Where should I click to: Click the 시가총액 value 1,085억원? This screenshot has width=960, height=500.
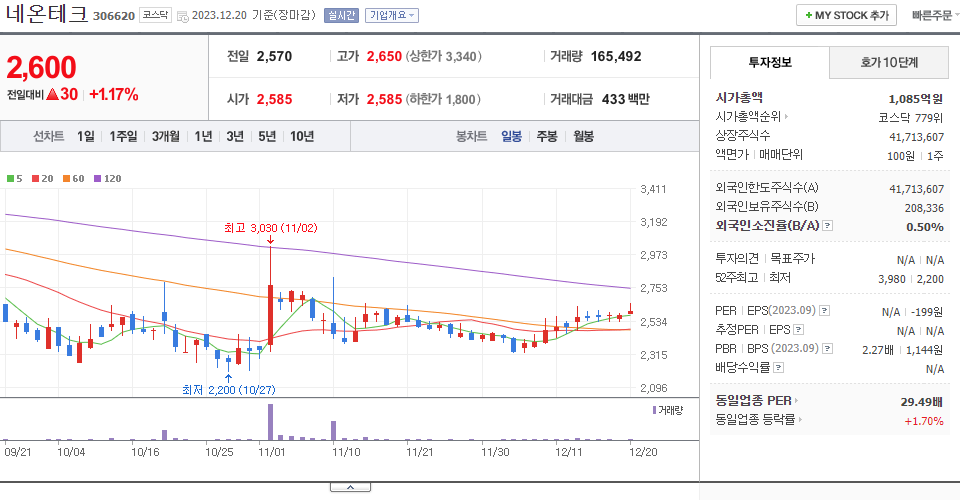pyautogui.click(x=915, y=99)
